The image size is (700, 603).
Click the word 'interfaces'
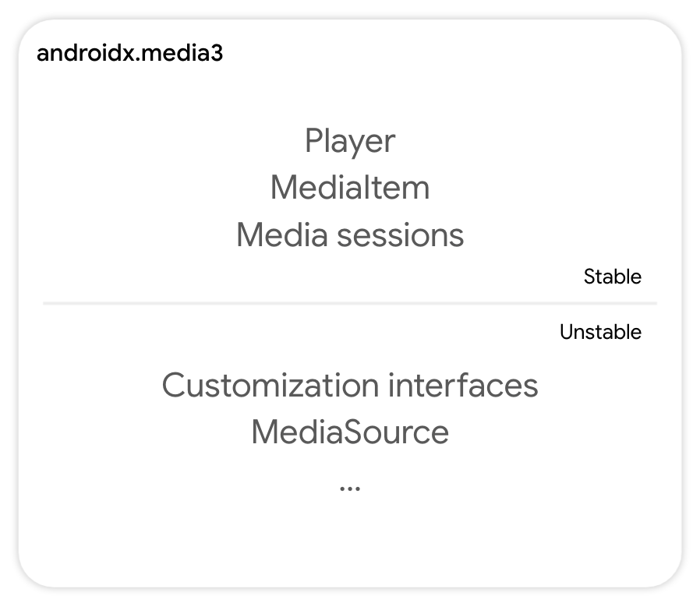pos(463,385)
